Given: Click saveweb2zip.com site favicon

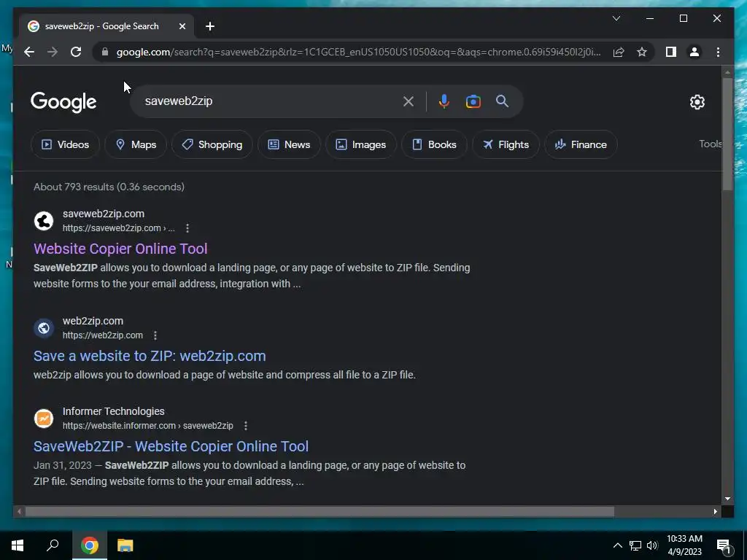Looking at the screenshot, I should [44, 221].
